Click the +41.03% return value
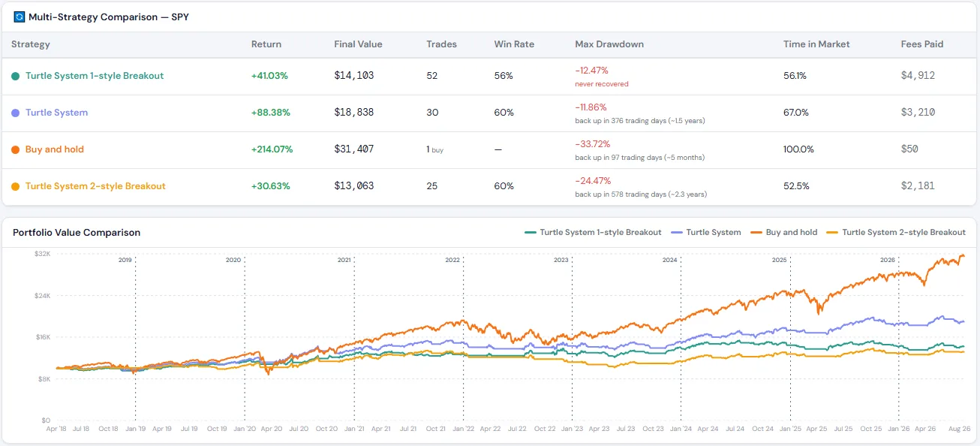Image resolution: width=980 pixels, height=446 pixels. tap(270, 76)
